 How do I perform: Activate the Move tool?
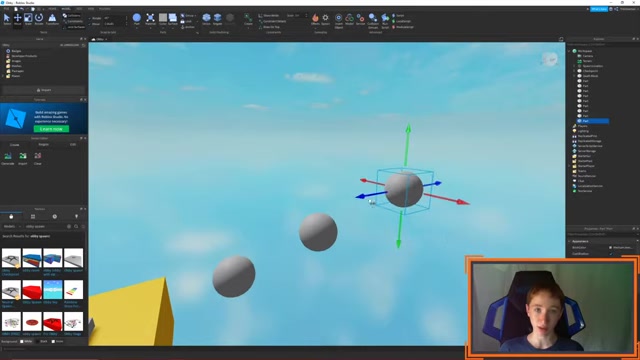click(x=18, y=19)
